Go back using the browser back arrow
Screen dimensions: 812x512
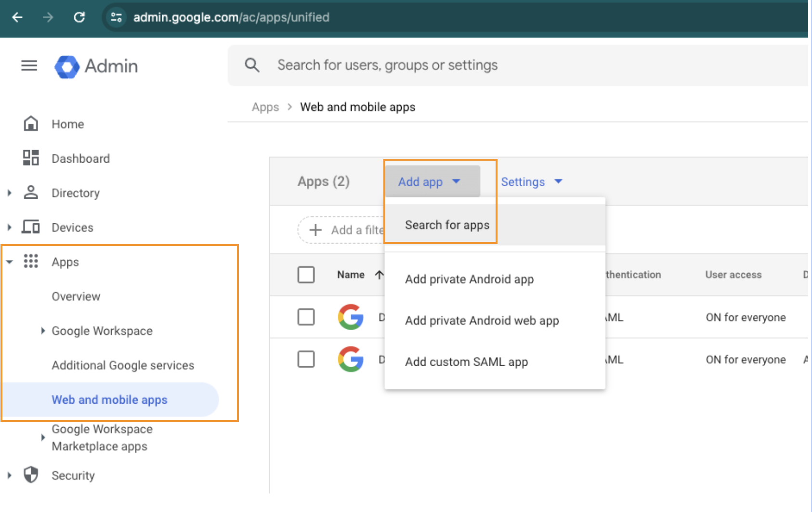(17, 18)
